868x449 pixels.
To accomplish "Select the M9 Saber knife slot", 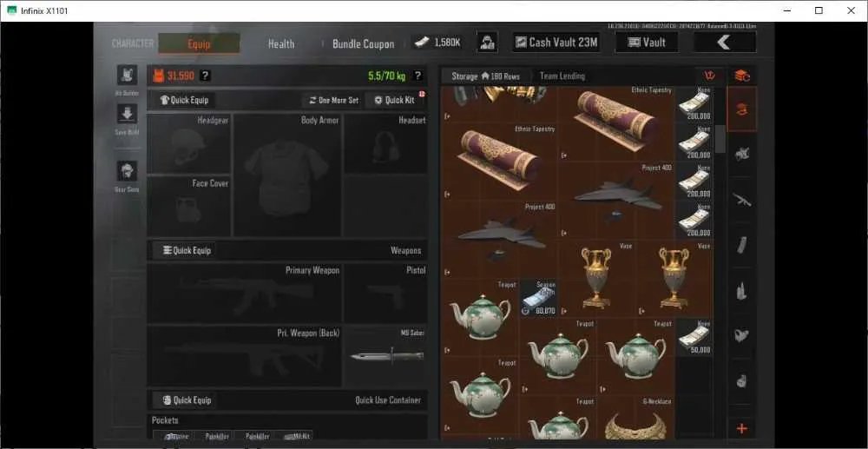I will [385, 356].
